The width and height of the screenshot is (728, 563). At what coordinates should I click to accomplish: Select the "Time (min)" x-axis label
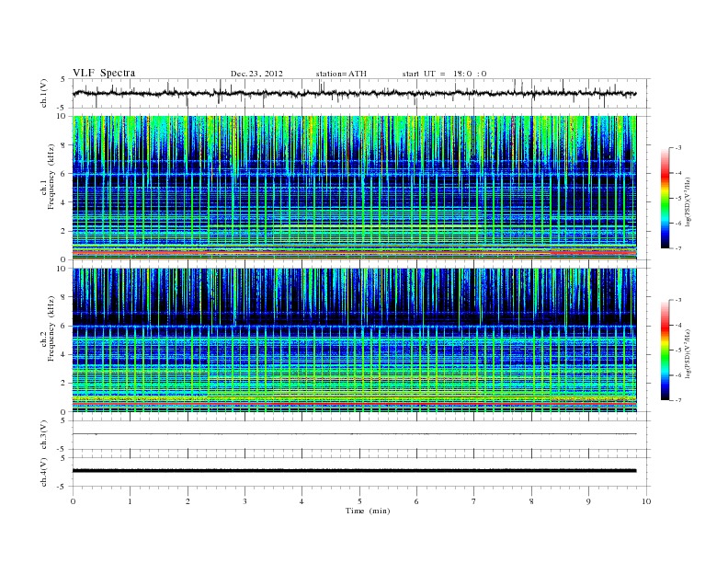coord(368,511)
